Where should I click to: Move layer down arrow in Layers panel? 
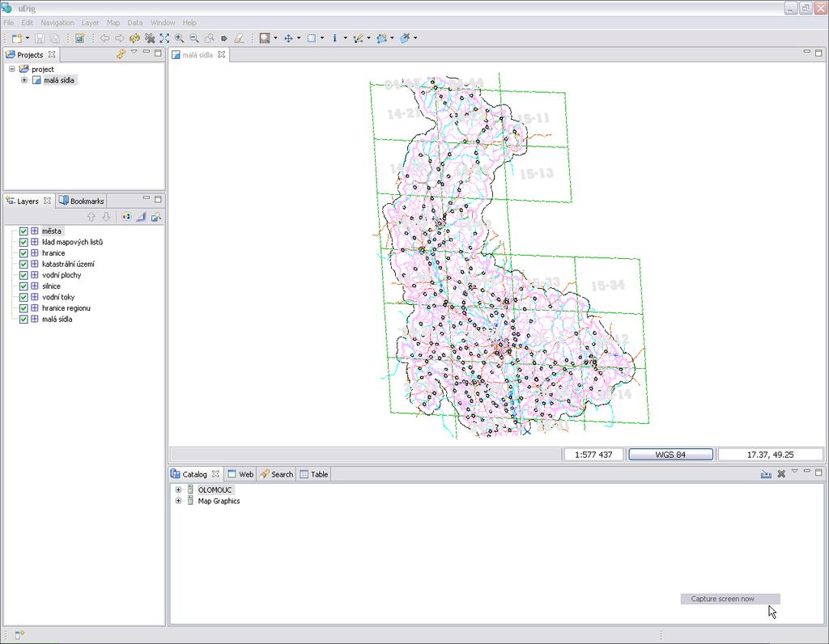(x=106, y=217)
